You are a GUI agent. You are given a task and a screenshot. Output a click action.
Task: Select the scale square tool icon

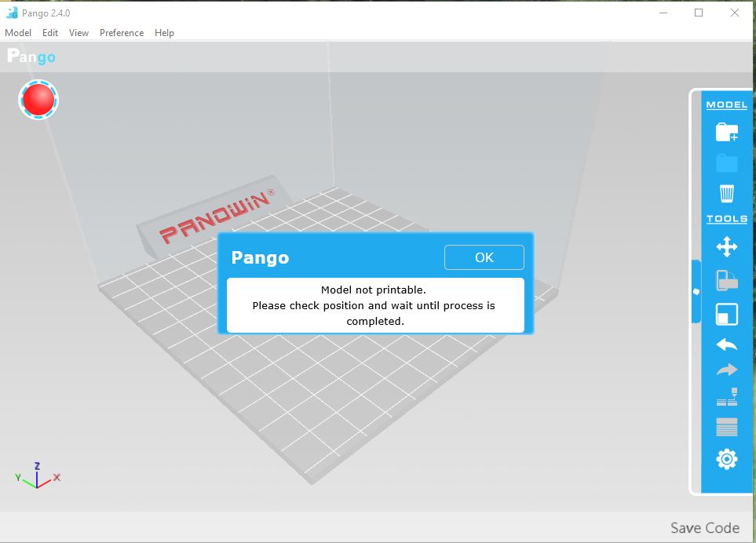tap(727, 314)
